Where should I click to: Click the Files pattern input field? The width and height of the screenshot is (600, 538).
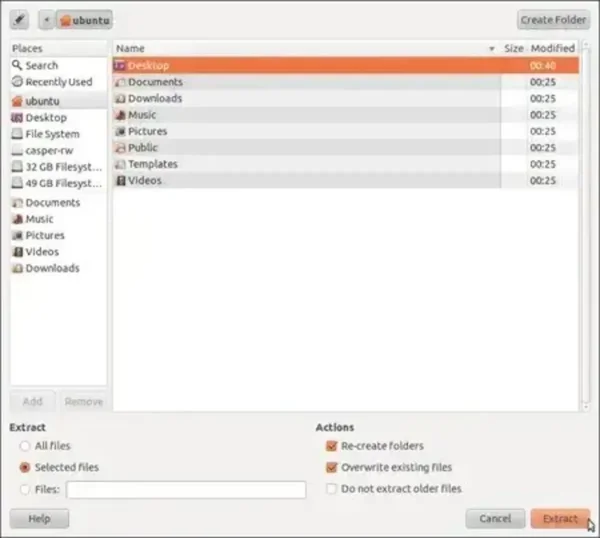[186, 490]
